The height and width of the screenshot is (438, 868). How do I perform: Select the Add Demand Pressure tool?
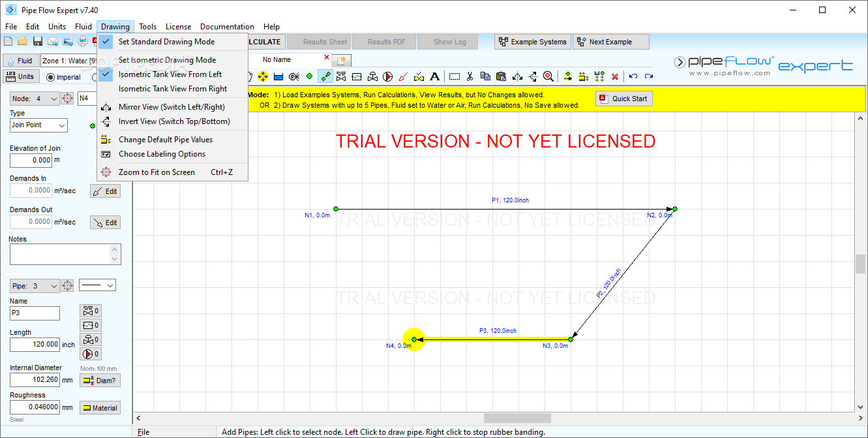pos(293,76)
